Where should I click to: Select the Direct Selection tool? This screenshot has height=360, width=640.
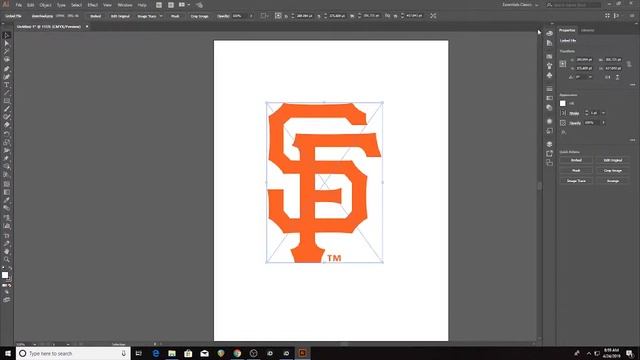pyautogui.click(x=7, y=44)
